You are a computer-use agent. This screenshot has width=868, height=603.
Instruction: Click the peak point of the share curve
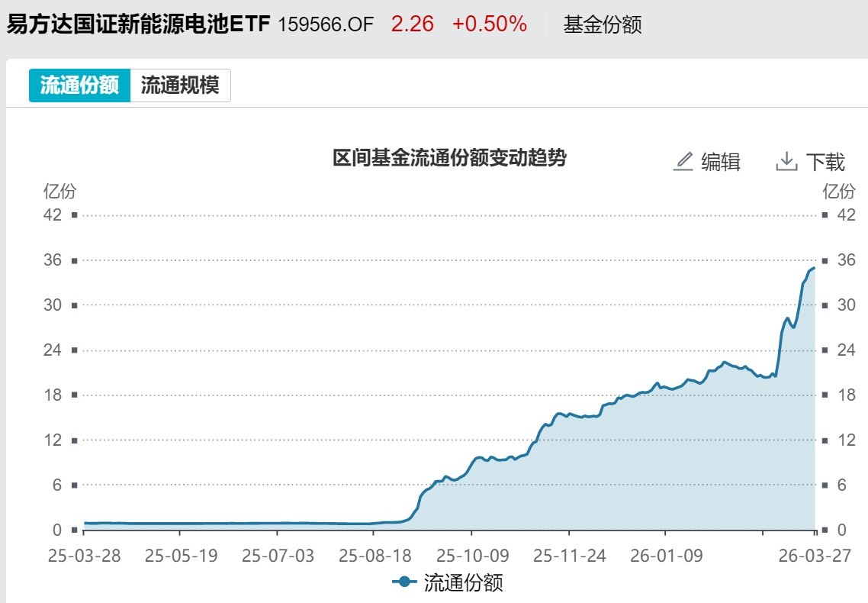tap(813, 269)
